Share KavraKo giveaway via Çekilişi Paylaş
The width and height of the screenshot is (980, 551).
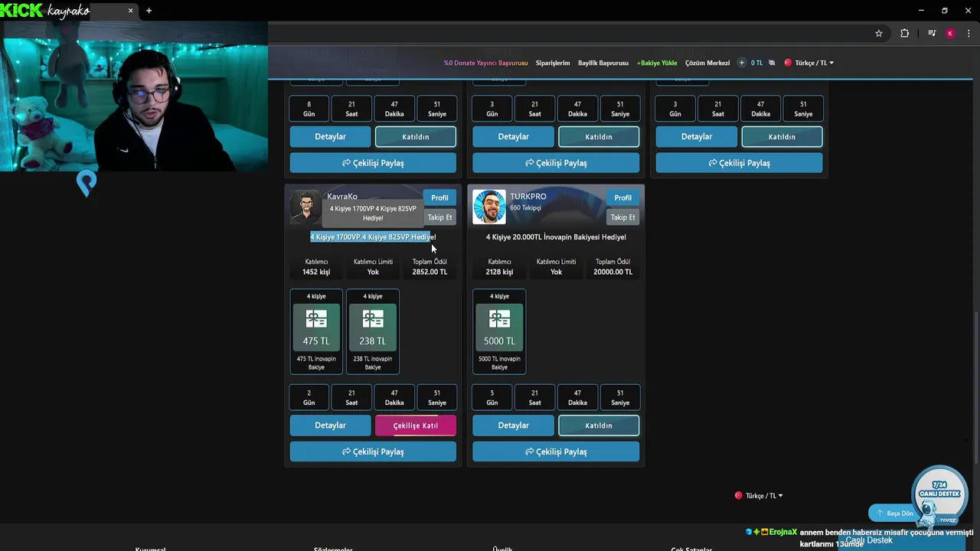pyautogui.click(x=373, y=452)
